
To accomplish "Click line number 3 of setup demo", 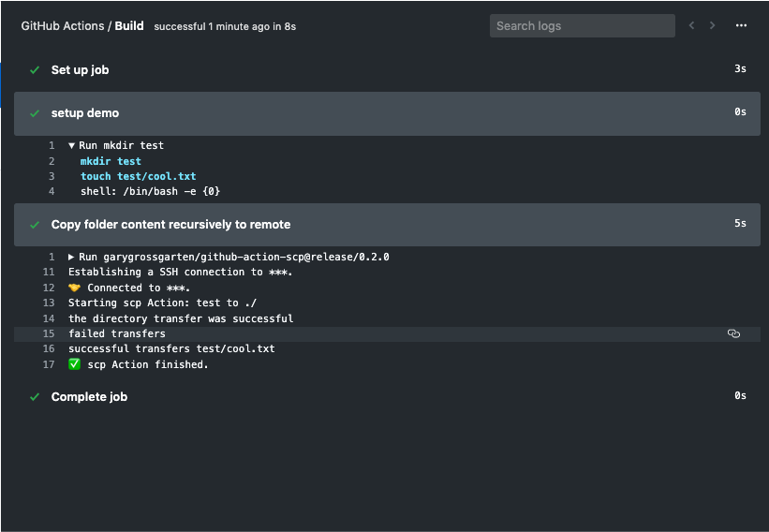I will pos(52,176).
